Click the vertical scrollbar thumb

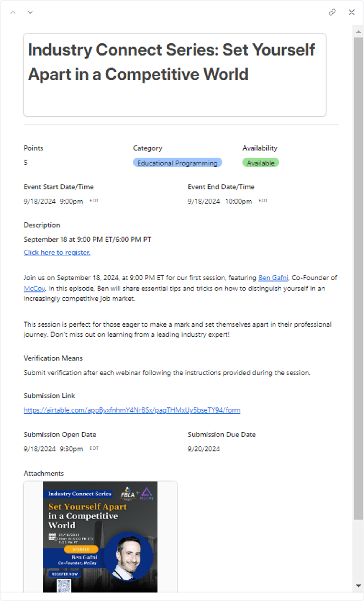pyautogui.click(x=358, y=278)
